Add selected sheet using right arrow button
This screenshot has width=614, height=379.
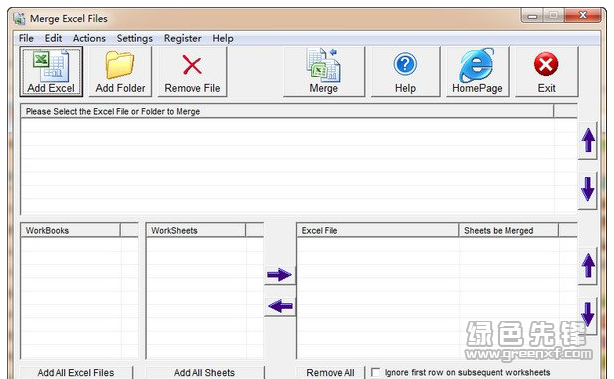(x=280, y=274)
